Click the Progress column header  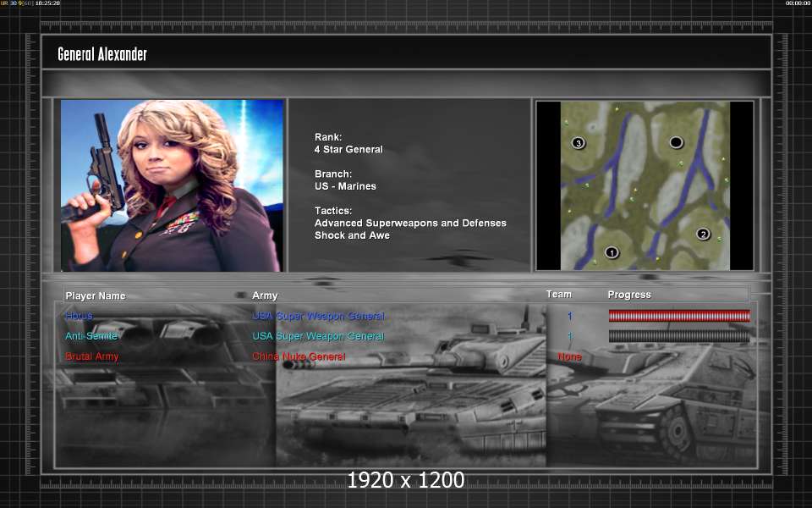pyautogui.click(x=629, y=295)
